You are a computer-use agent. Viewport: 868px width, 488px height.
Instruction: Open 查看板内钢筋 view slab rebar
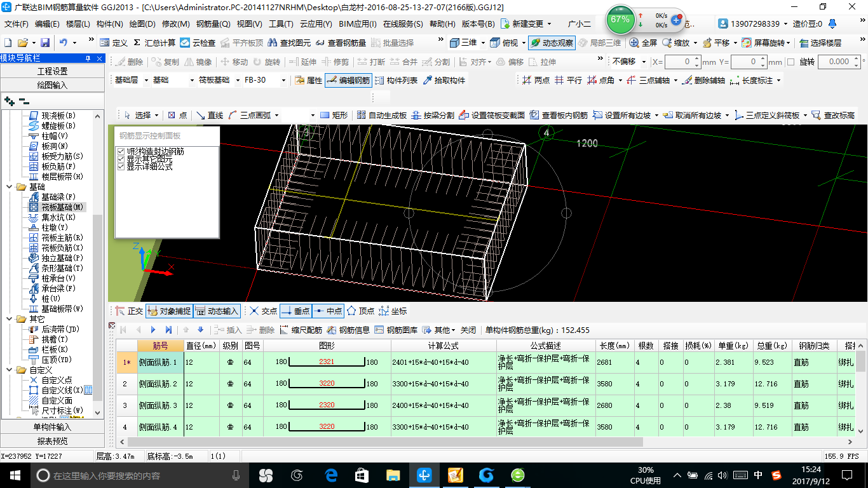pyautogui.click(x=559, y=115)
